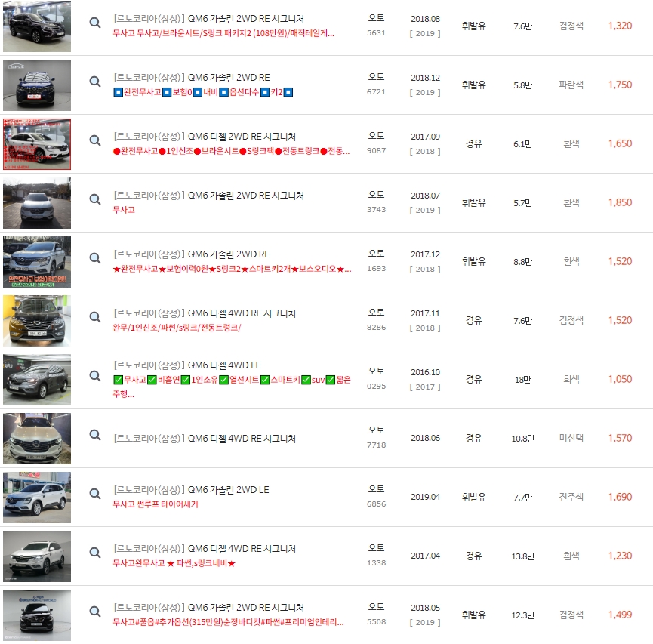The width and height of the screenshot is (653, 644).
Task: Click the magnifier icon on the first QM6 가솔린 listing
Action: 94,23
